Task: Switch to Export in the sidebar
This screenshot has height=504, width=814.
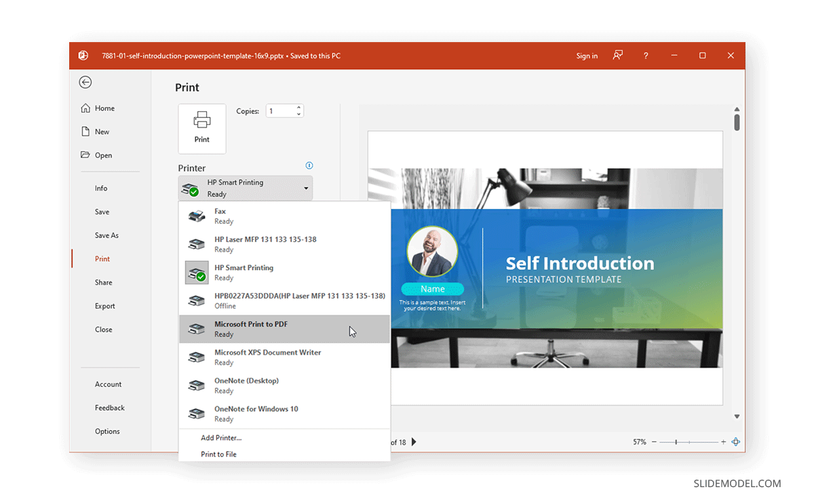Action: pos(104,305)
